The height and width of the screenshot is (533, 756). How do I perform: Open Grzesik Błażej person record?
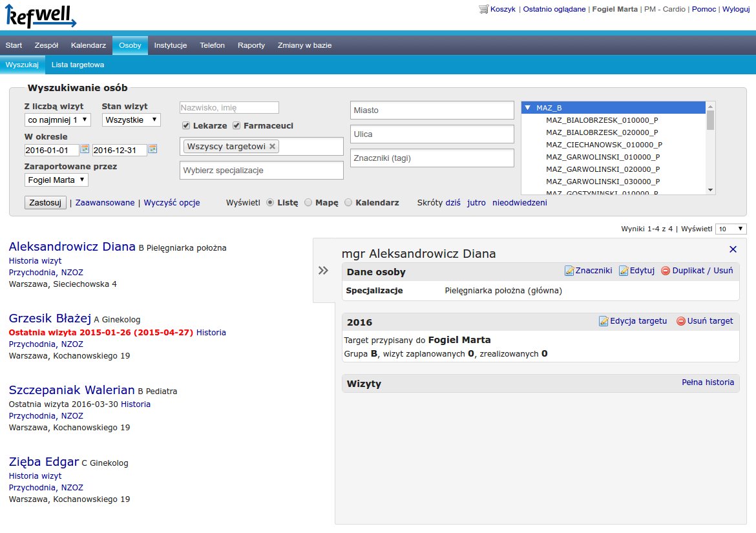(x=50, y=318)
